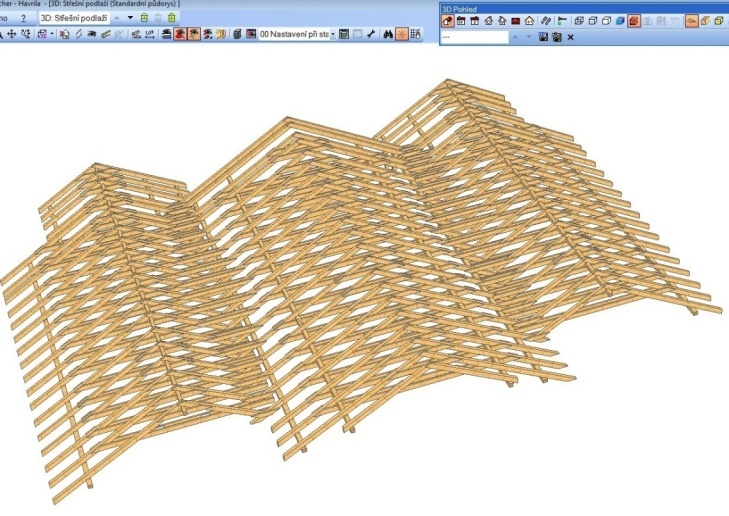The height and width of the screenshot is (516, 729).
Task: Click the first house view icon in 3D Pohled
Action: (449, 21)
